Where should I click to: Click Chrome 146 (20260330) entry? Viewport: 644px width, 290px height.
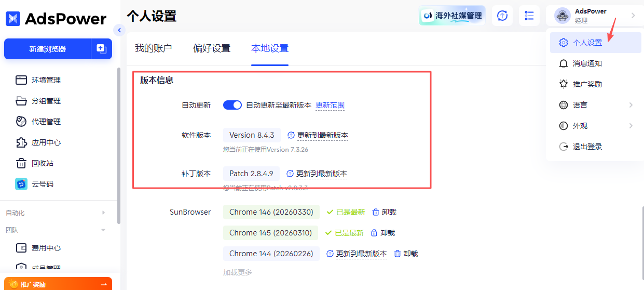(x=271, y=212)
